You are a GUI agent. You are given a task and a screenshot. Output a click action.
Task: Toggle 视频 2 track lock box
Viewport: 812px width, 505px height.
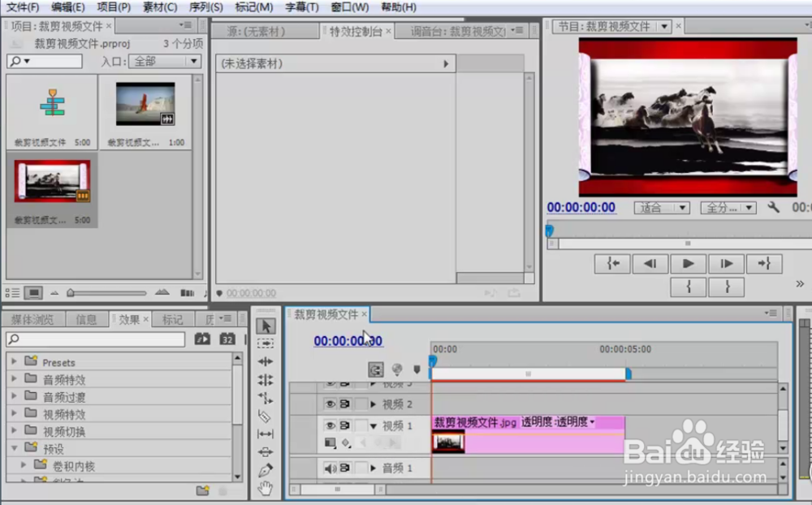pyautogui.click(x=361, y=404)
